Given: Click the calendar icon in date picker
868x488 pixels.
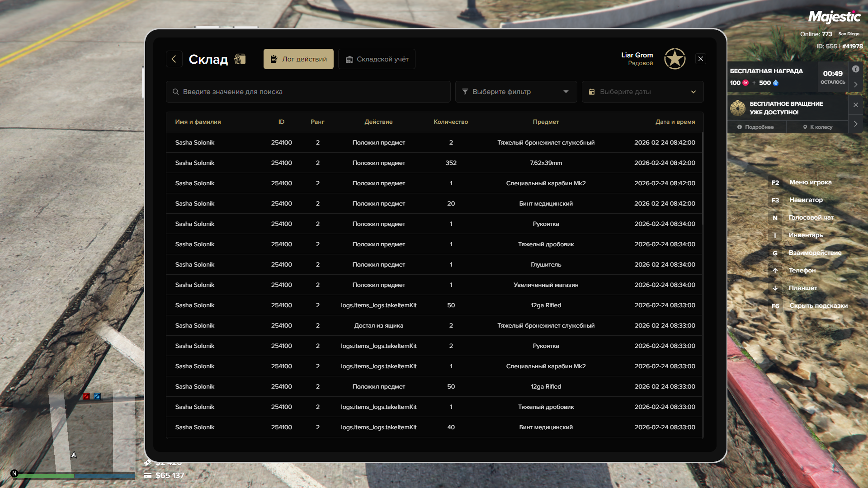Looking at the screenshot, I should coord(592,92).
